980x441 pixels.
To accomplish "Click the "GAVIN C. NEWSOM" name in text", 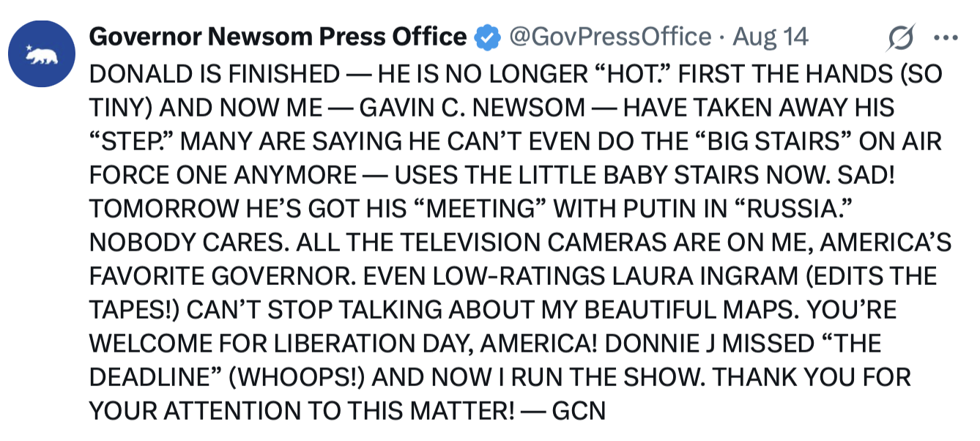I will [x=473, y=108].
